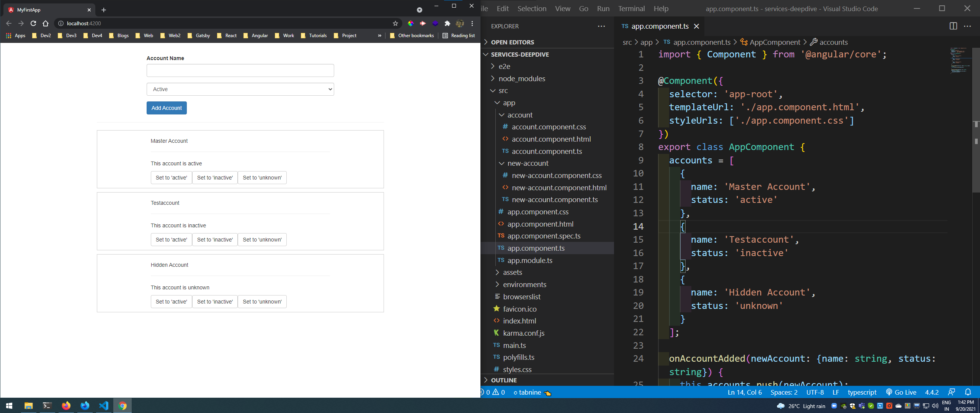Refresh the localhost page in Chrome
The width and height of the screenshot is (980, 413).
click(33, 23)
